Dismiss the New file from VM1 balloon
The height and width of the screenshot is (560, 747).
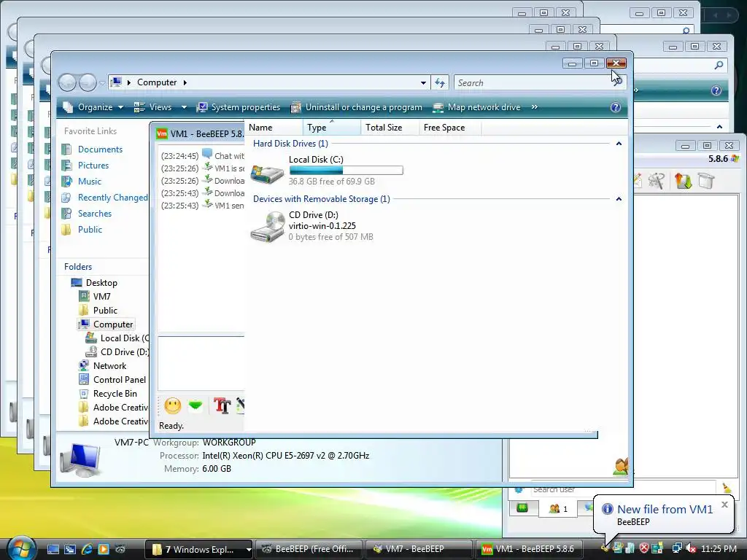click(x=724, y=505)
